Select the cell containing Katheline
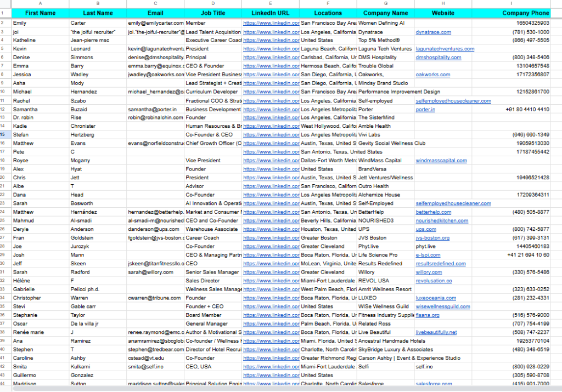The width and height of the screenshot is (562, 392). 40,40
